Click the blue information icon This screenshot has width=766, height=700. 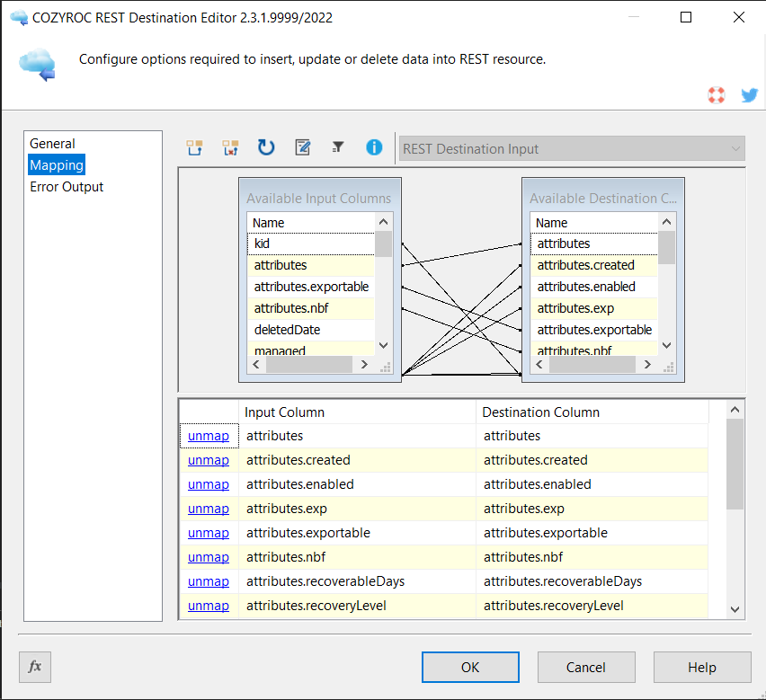coord(374,148)
